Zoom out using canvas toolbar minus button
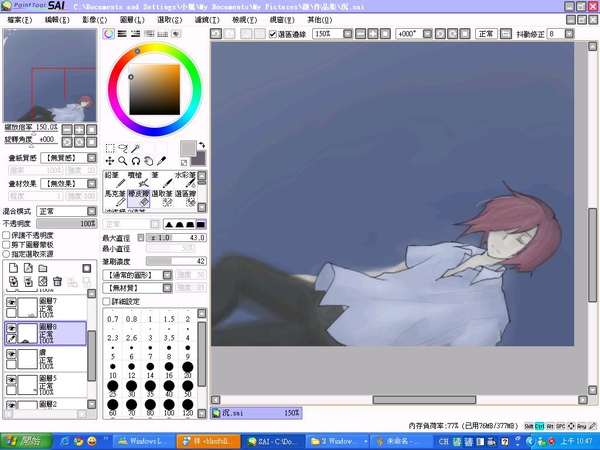Viewport: 600px width, 450px height. click(x=360, y=34)
